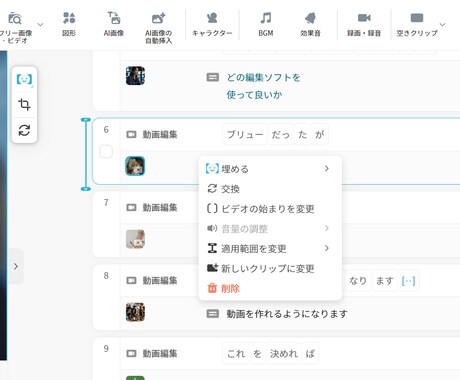The image size is (460, 380).
Task: Select the replace/swap icon in the side toolbar
Action: [24, 130]
